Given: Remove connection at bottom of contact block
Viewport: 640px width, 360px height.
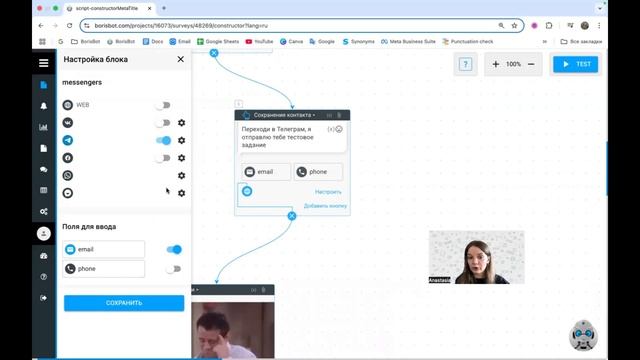Looking at the screenshot, I should [292, 216].
